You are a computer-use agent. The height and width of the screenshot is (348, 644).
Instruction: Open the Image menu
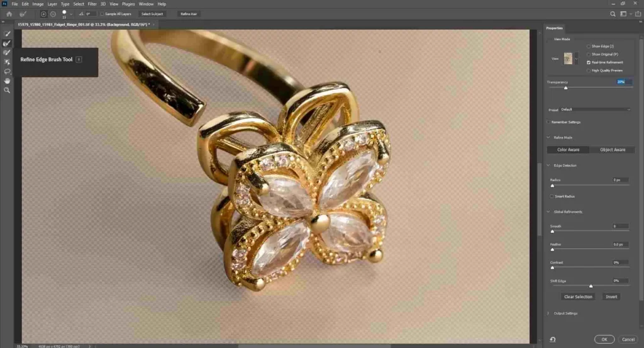tap(38, 4)
